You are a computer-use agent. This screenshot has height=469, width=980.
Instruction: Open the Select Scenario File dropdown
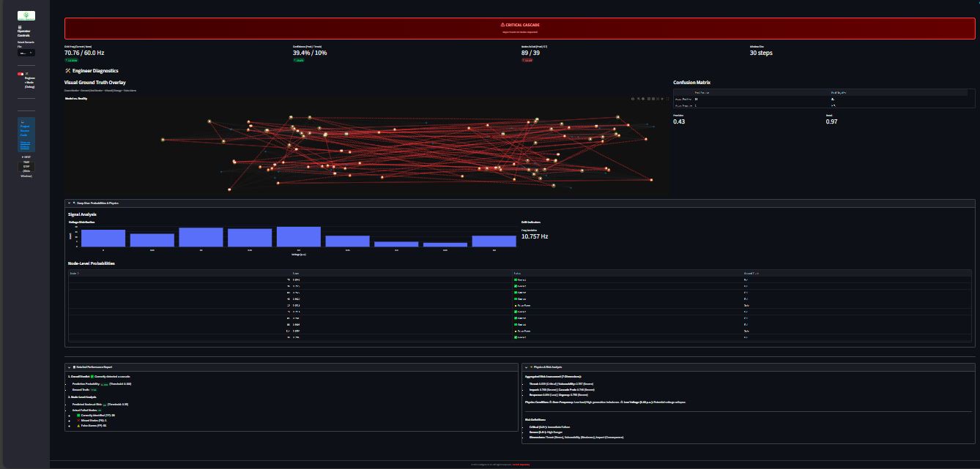[27, 53]
